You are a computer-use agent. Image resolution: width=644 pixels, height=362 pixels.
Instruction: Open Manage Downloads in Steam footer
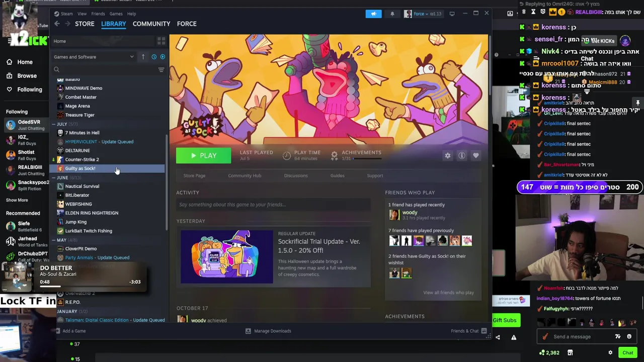[x=268, y=331]
